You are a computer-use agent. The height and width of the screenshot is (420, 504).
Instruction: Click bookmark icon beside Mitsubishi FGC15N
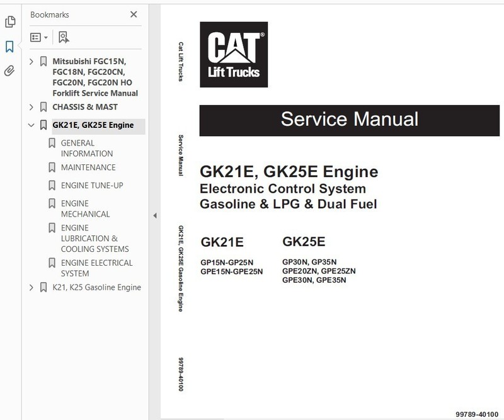tap(43, 61)
